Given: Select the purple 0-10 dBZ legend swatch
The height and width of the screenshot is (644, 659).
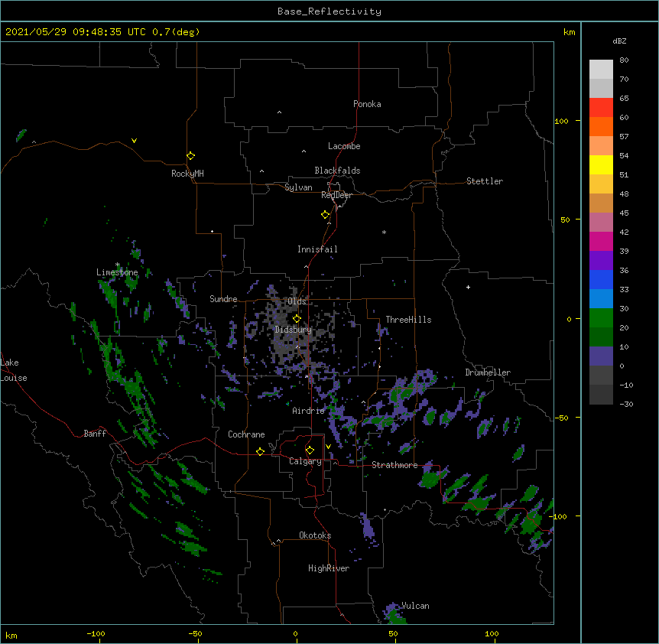Looking at the screenshot, I should tap(601, 356).
